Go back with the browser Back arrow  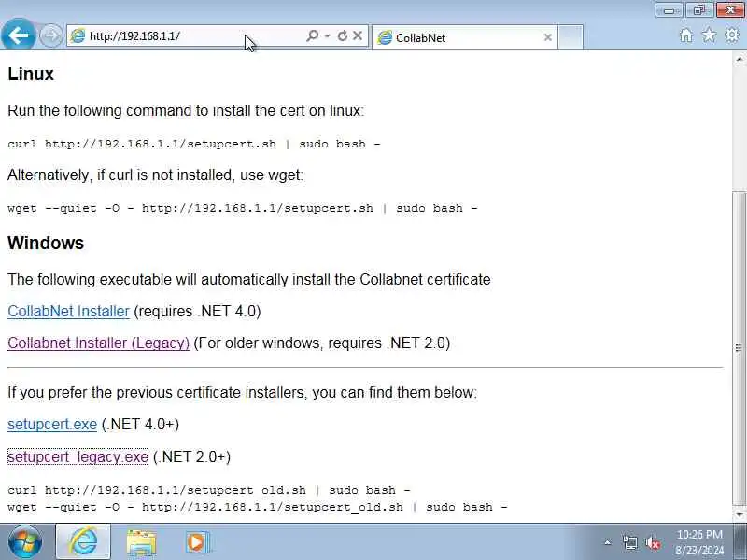point(18,35)
